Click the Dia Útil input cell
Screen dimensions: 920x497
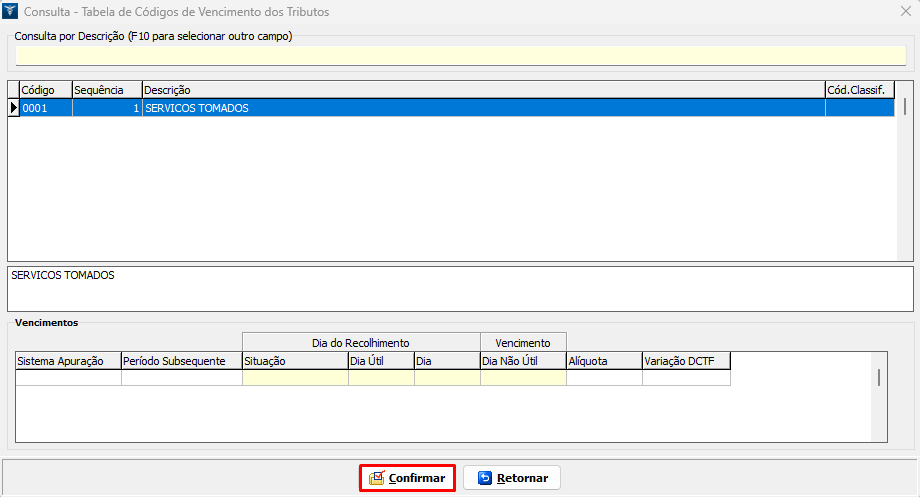click(x=381, y=378)
